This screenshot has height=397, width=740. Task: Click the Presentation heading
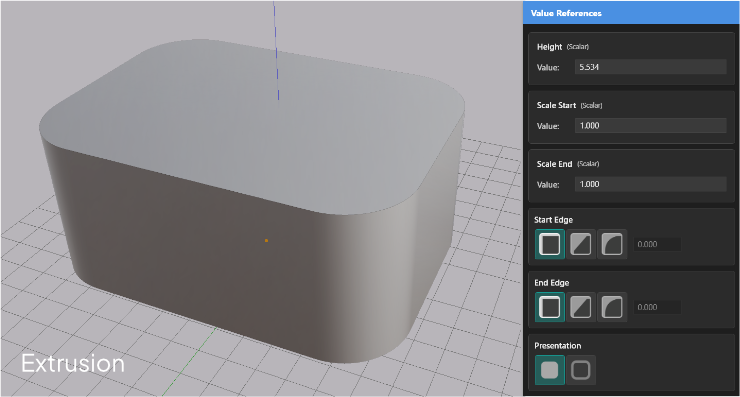click(557, 346)
